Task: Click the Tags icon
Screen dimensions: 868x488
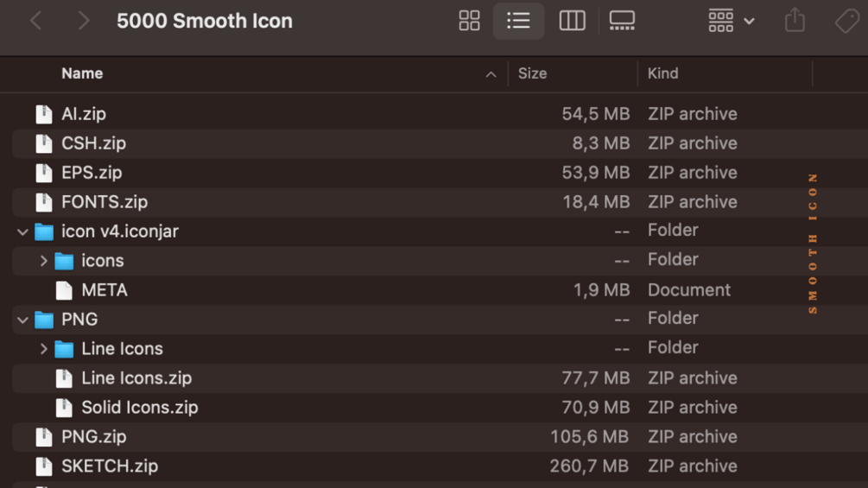Action: point(847,21)
